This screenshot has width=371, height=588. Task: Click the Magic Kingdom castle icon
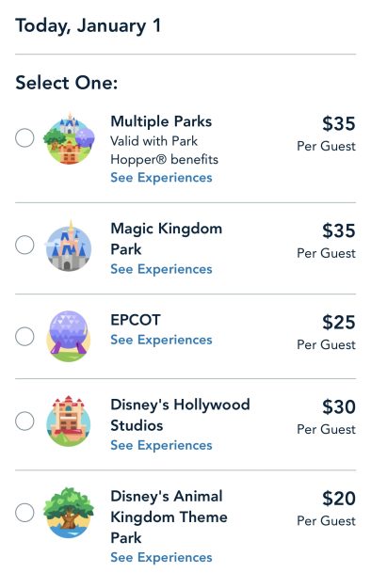(x=69, y=246)
